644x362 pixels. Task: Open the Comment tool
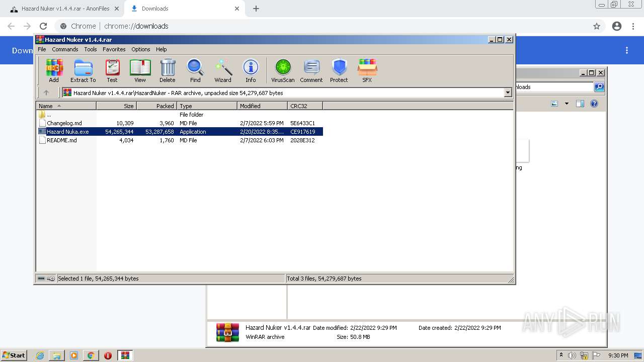pyautogui.click(x=311, y=70)
